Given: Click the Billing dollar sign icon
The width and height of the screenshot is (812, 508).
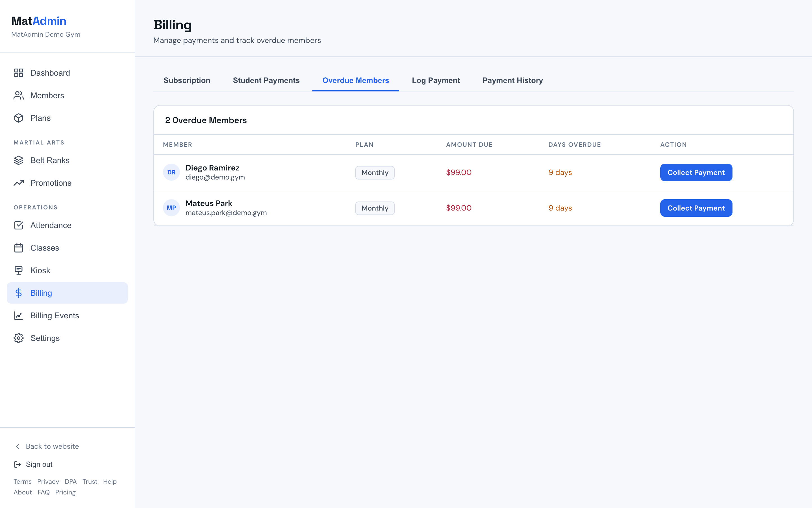Looking at the screenshot, I should click(18, 293).
